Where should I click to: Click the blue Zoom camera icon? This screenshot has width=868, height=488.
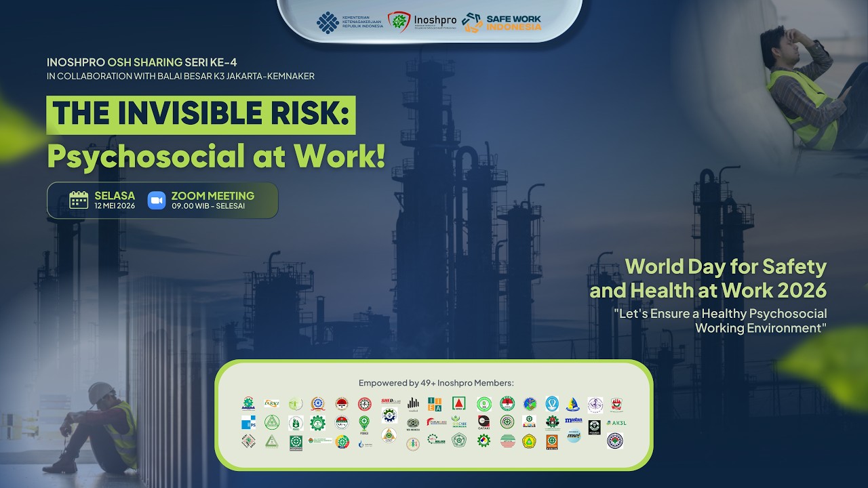click(157, 200)
